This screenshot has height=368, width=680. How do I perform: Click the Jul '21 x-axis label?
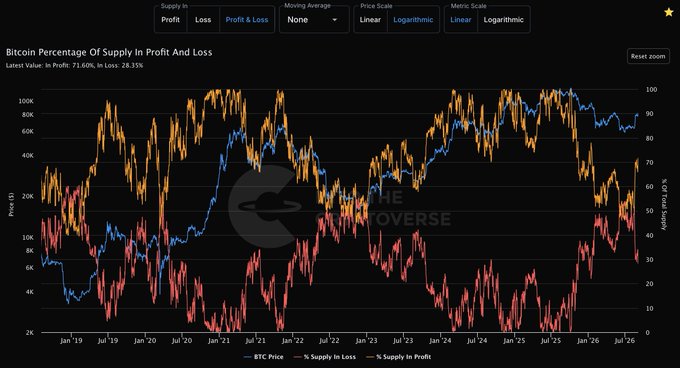[255, 341]
